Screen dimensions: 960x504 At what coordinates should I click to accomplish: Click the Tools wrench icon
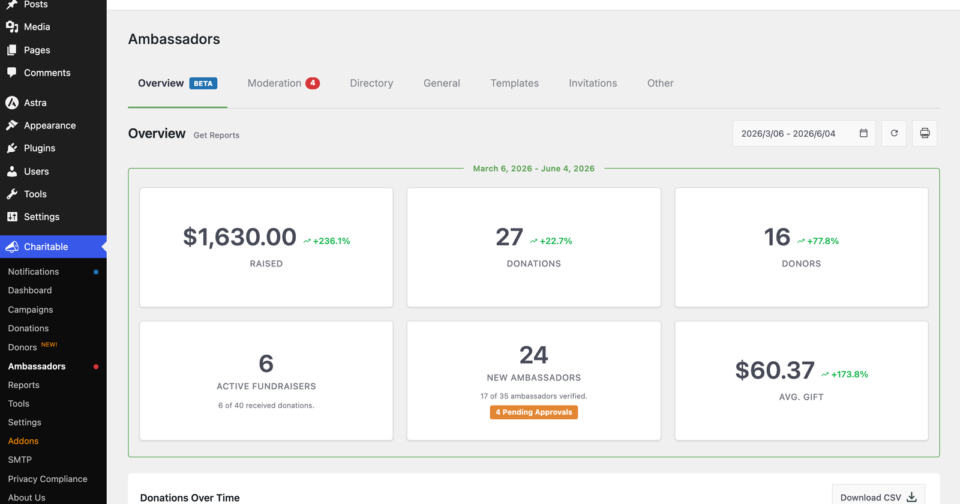[x=12, y=194]
